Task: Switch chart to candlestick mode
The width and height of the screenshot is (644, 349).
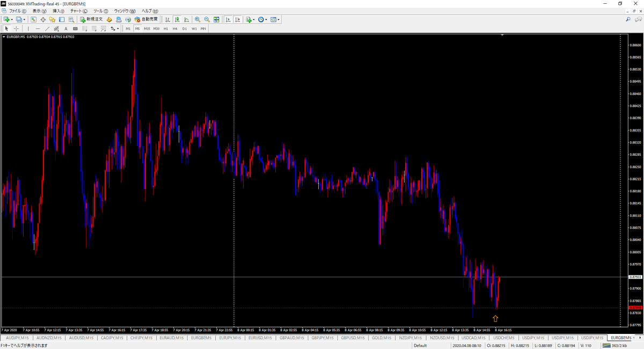Action: coord(177,19)
